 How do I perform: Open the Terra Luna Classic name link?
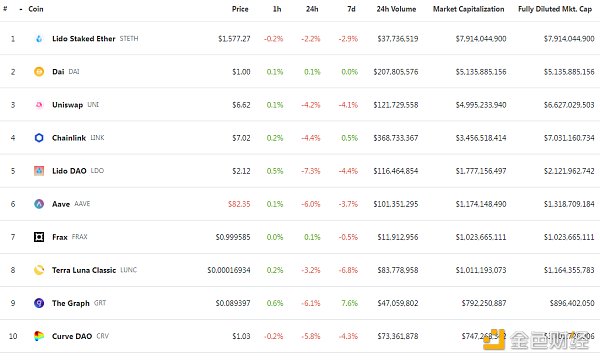[x=84, y=270]
